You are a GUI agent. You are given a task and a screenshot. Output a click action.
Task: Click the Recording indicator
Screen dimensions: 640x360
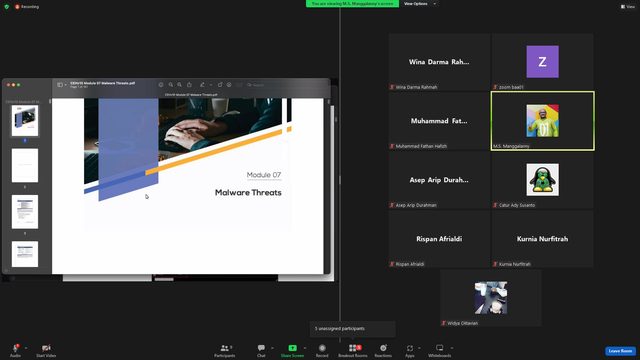point(27,7)
